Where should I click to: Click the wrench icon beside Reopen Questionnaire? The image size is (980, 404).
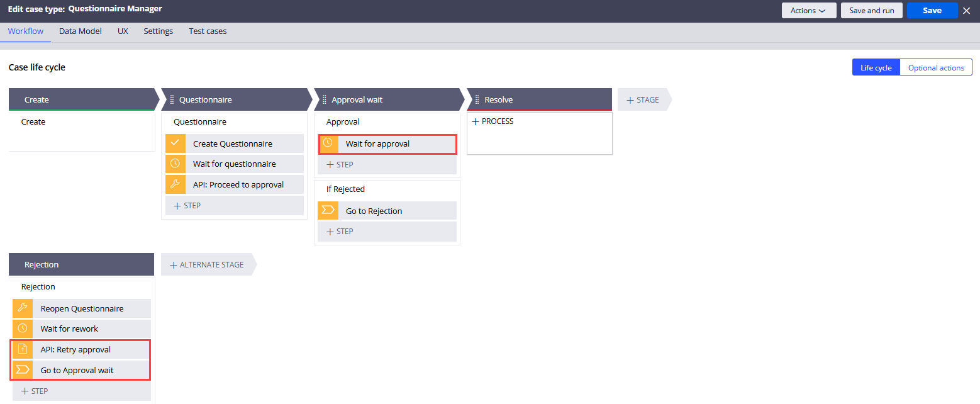coord(23,308)
